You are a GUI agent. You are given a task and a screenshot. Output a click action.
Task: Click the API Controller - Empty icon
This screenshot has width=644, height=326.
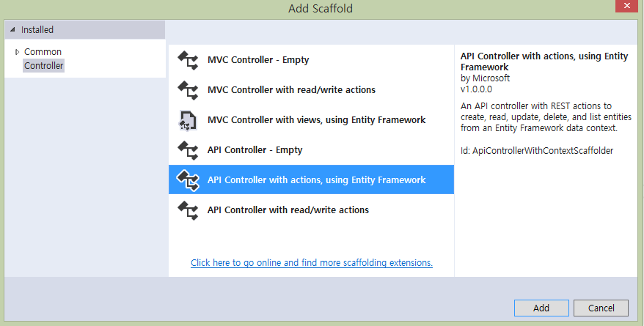(x=188, y=150)
